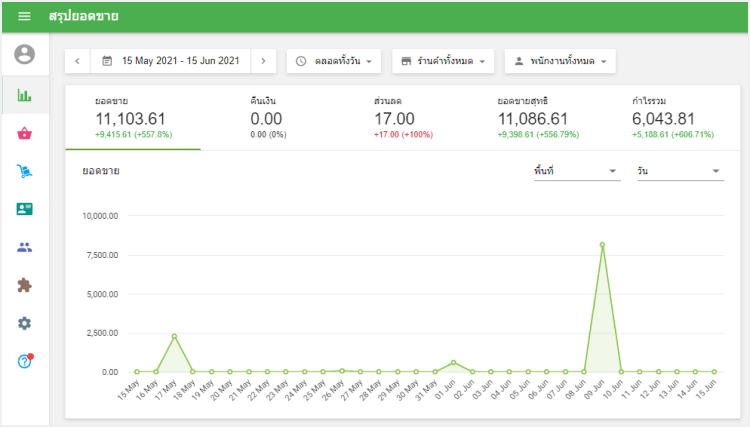The width and height of the screenshot is (750, 427).
Task: Click the user account profile icon
Action: (24, 55)
